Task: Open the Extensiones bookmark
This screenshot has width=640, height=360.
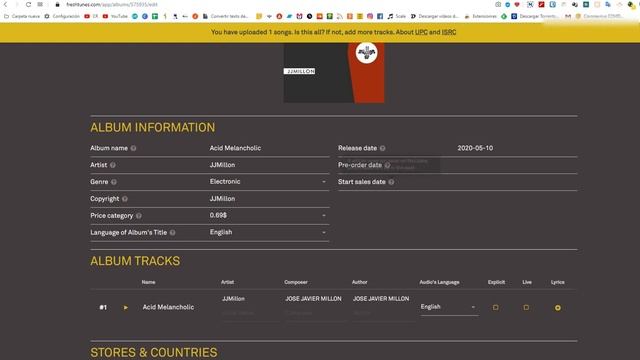Action: (480, 16)
